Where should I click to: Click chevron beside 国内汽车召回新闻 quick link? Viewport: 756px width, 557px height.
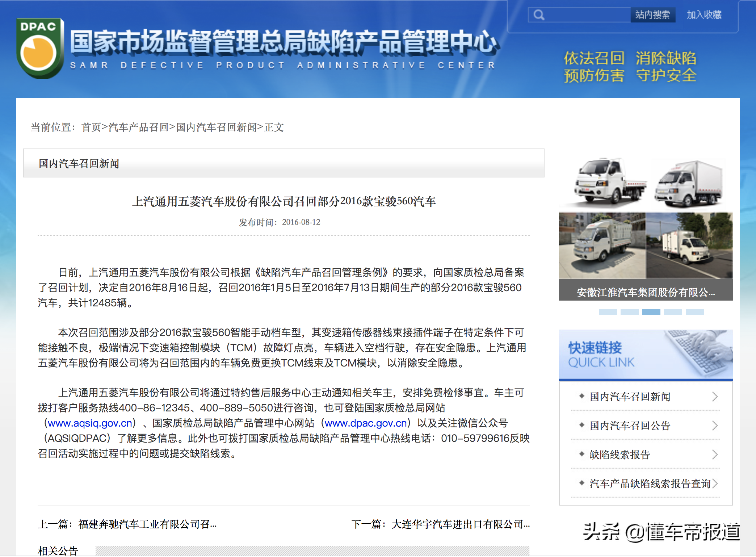(x=715, y=397)
